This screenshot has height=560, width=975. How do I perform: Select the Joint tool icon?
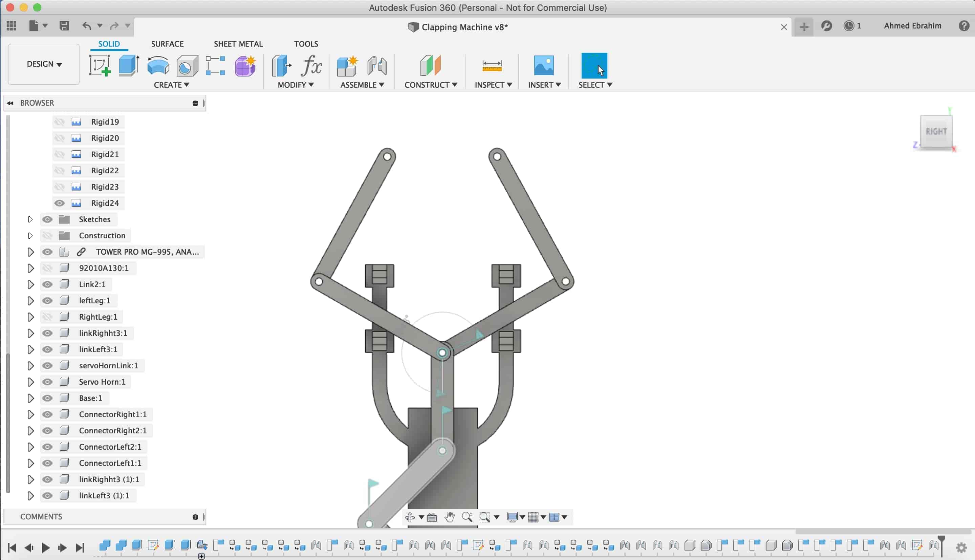click(x=377, y=65)
